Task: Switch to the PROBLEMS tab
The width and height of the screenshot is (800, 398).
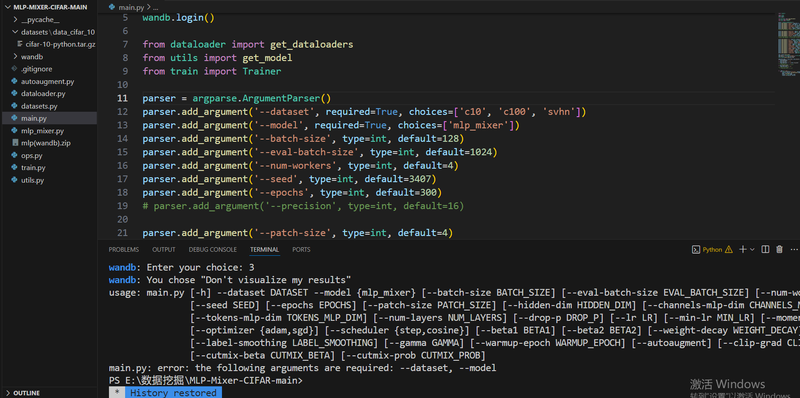Action: pyautogui.click(x=123, y=250)
